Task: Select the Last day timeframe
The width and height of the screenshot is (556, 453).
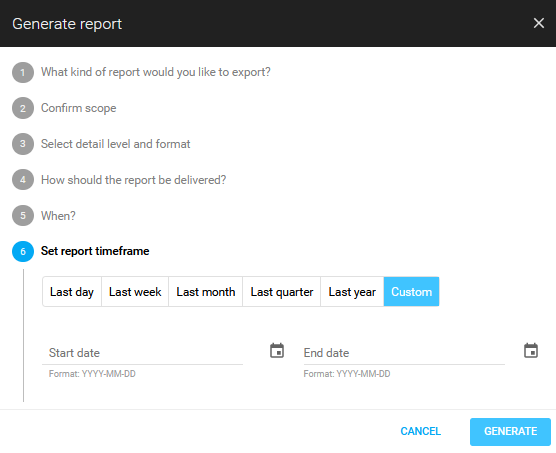Action: click(x=72, y=292)
